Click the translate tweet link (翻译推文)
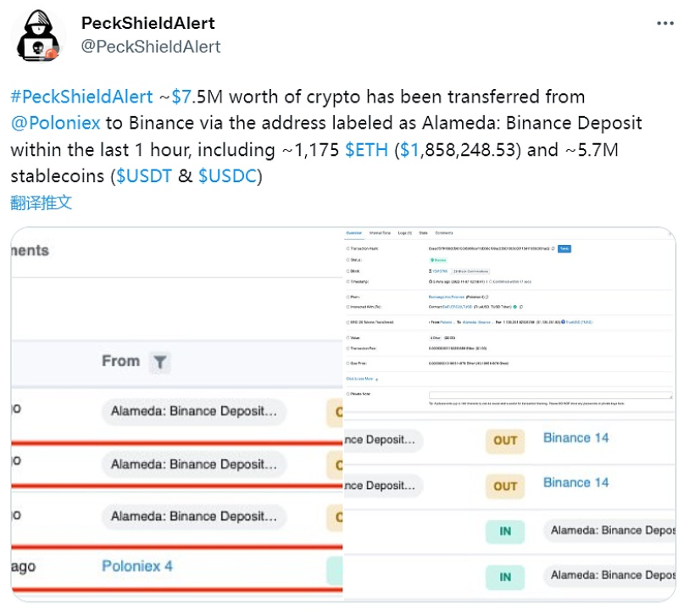Image resolution: width=695 pixels, height=616 pixels. [41, 203]
